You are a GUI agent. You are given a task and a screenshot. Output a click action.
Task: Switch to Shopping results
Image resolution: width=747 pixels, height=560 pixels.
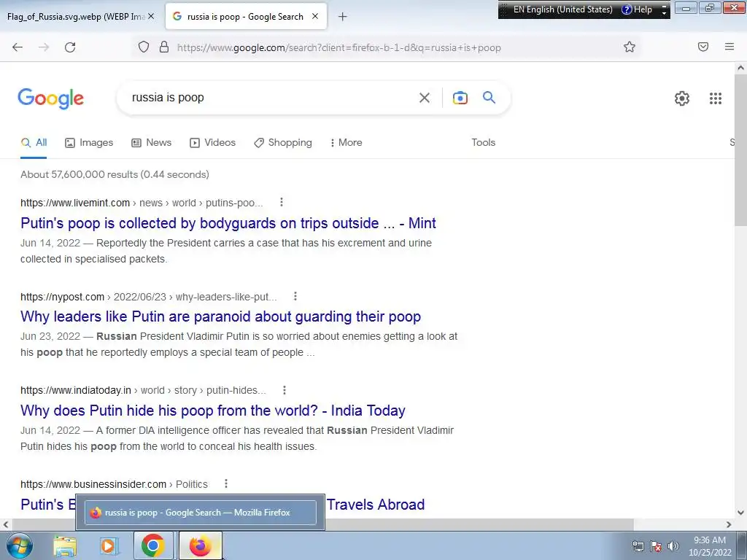point(283,142)
